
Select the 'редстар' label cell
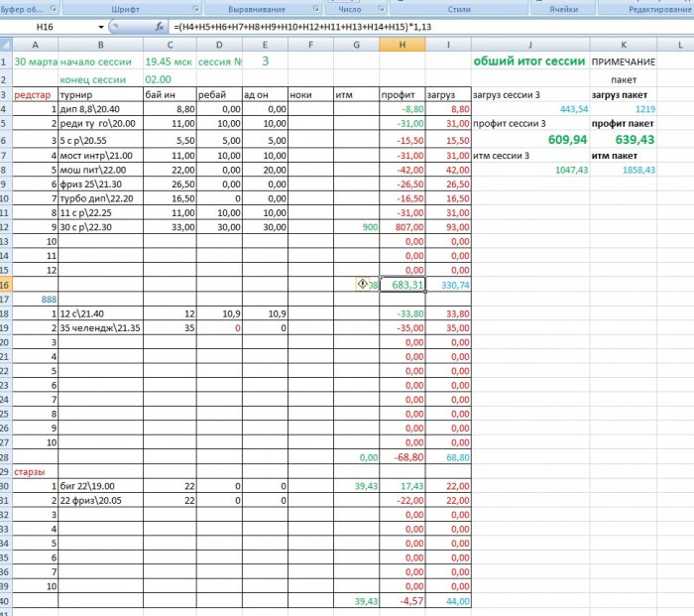[x=28, y=95]
